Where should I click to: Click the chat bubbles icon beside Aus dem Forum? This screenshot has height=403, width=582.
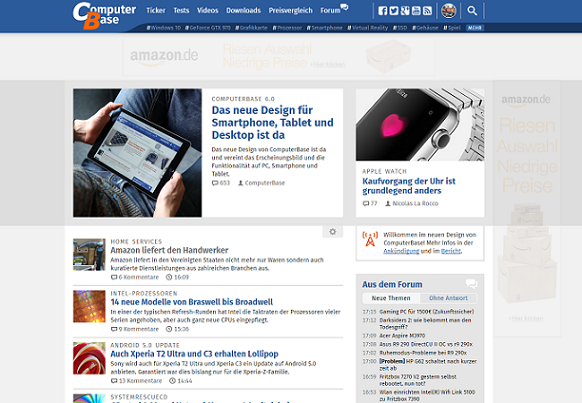tap(471, 284)
